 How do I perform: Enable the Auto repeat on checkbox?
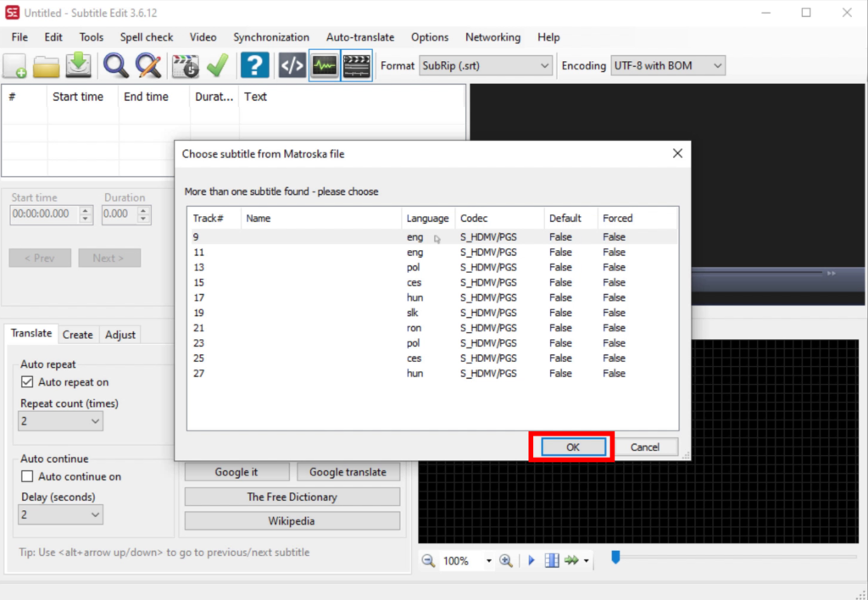29,382
